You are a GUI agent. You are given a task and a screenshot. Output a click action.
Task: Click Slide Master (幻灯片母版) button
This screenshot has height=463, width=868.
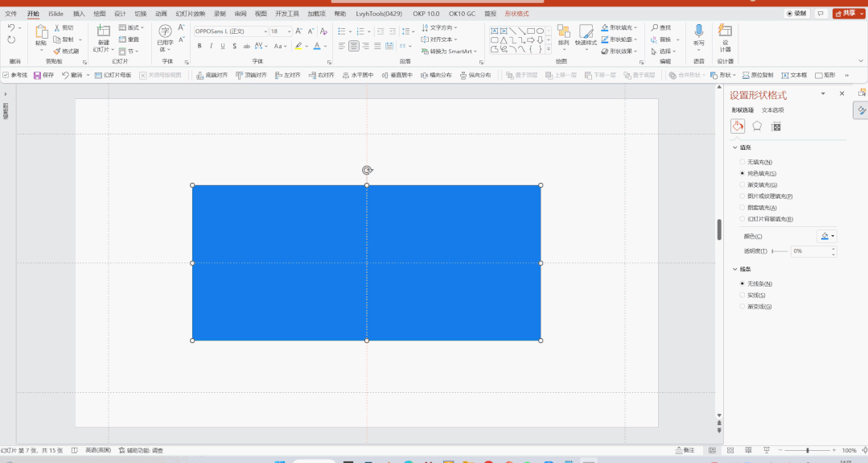coord(113,76)
